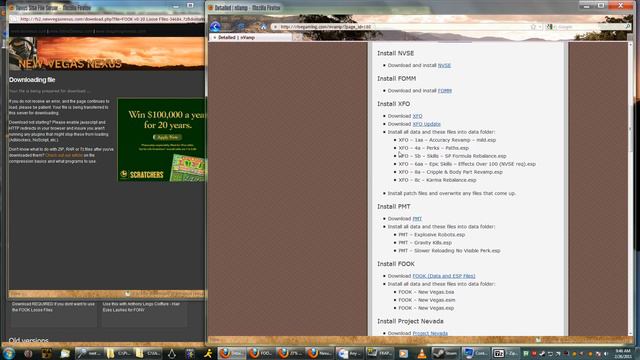
Task: Select the 'Detailed | xVamp' tab
Action: click(251, 37)
